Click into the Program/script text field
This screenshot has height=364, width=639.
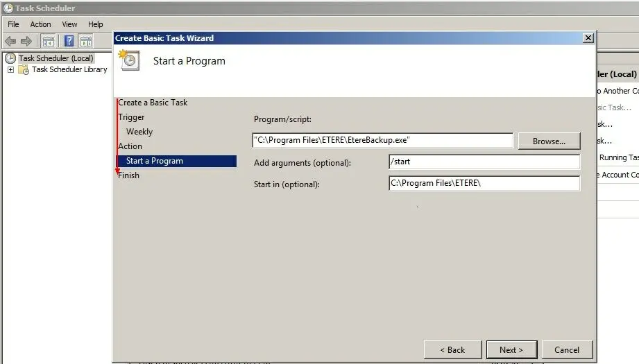point(382,141)
